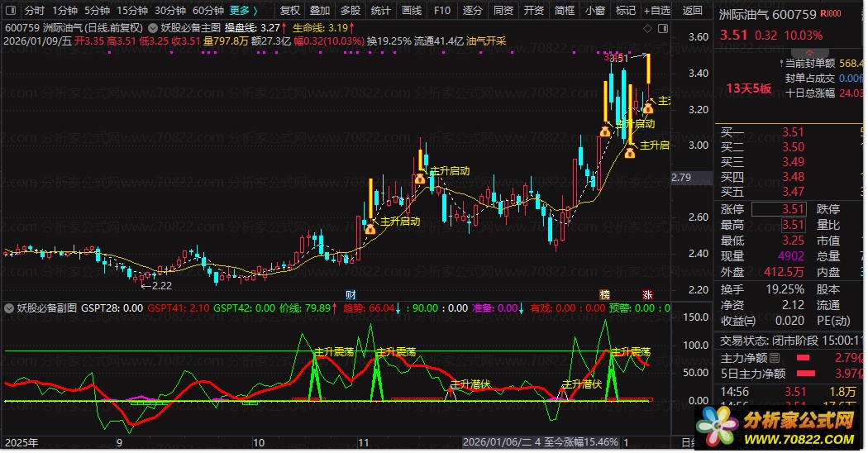Click the 换手 value 19.25%
This screenshot has height=453, width=868.
point(785,289)
